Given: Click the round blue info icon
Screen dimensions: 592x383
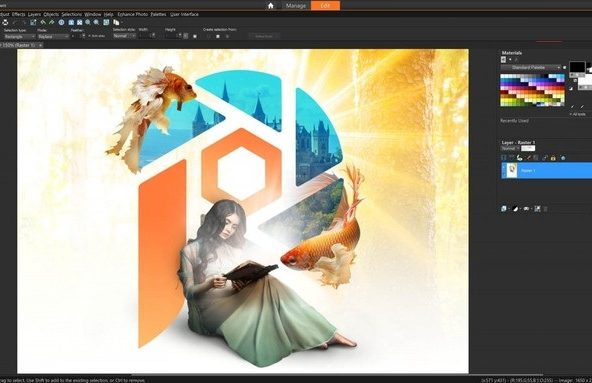Looking at the screenshot, I should click(61, 23).
